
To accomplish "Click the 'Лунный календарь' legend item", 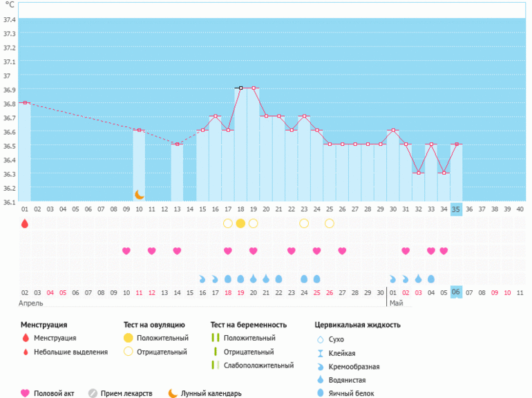I will point(211,393).
